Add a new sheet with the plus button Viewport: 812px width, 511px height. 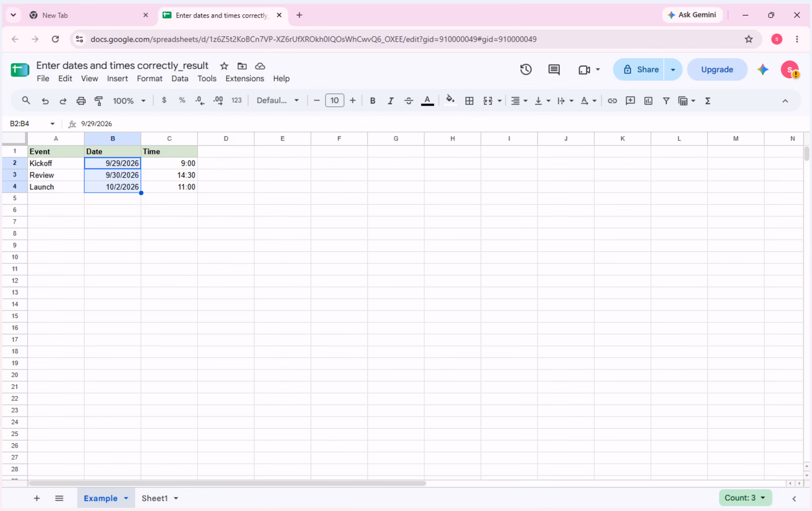coord(37,498)
